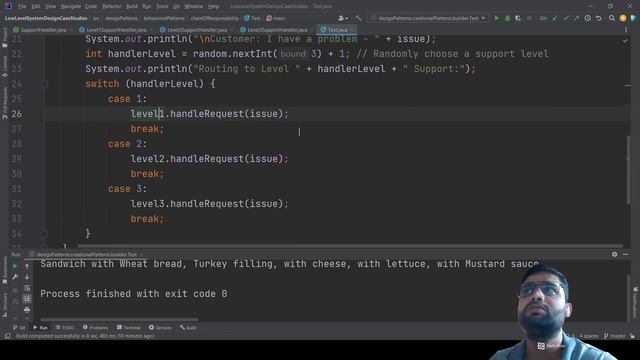
Task: Open the Edit menu
Action: (x=36, y=7)
